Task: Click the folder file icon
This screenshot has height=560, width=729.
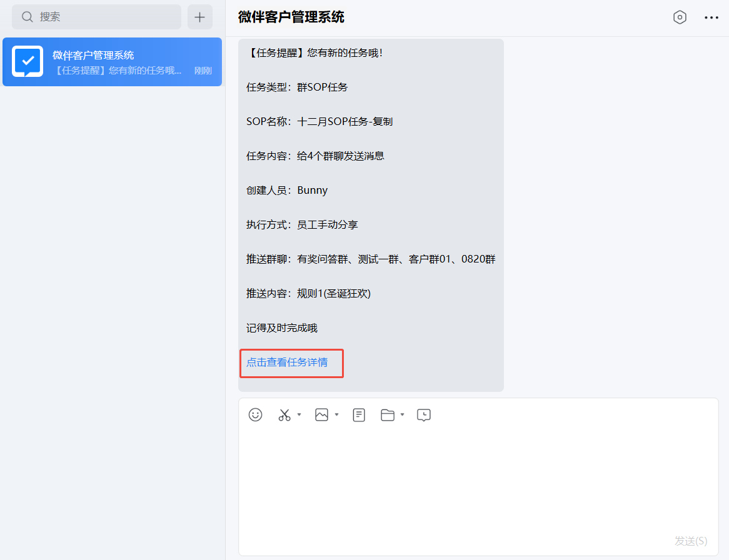Action: pyautogui.click(x=388, y=415)
